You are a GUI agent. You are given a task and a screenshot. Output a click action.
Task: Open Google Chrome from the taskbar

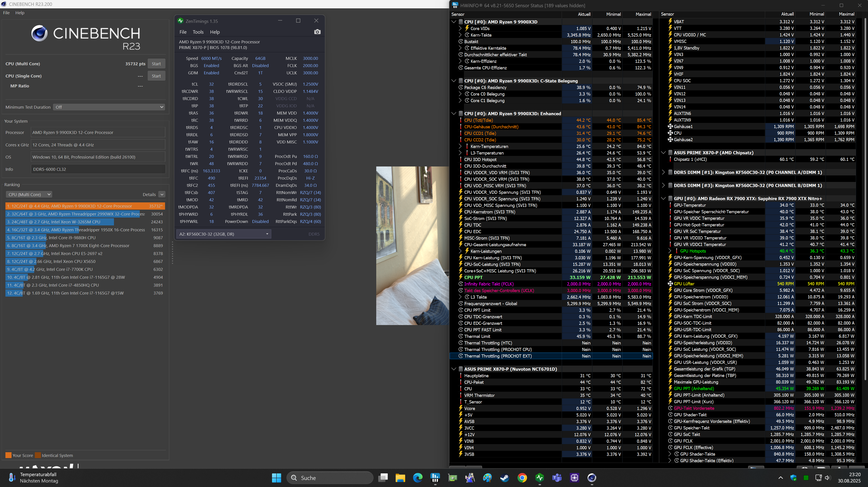pyautogui.click(x=522, y=478)
